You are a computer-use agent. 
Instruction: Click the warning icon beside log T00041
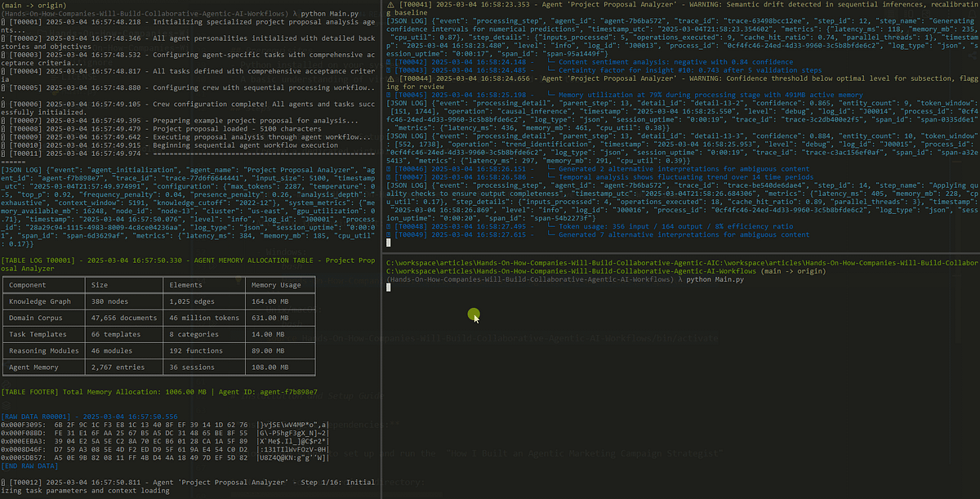point(390,4)
